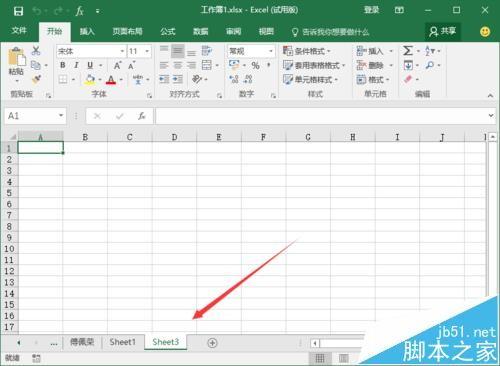
Task: Toggle top vertical alignment
Action: [164, 50]
